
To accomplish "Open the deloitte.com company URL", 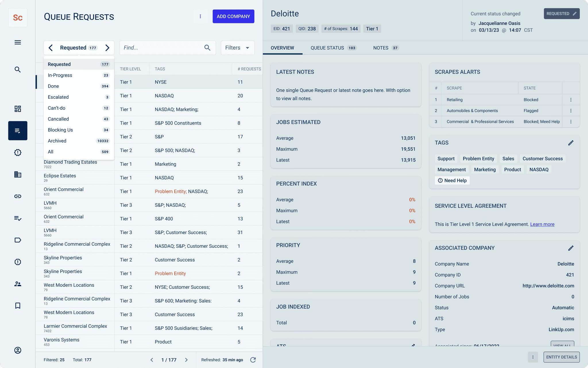I will coord(548,286).
